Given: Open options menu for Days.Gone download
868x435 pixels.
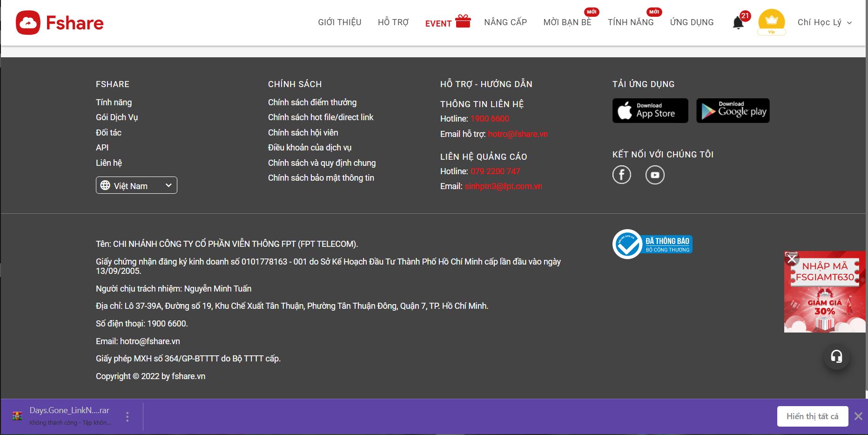Looking at the screenshot, I should [x=128, y=416].
